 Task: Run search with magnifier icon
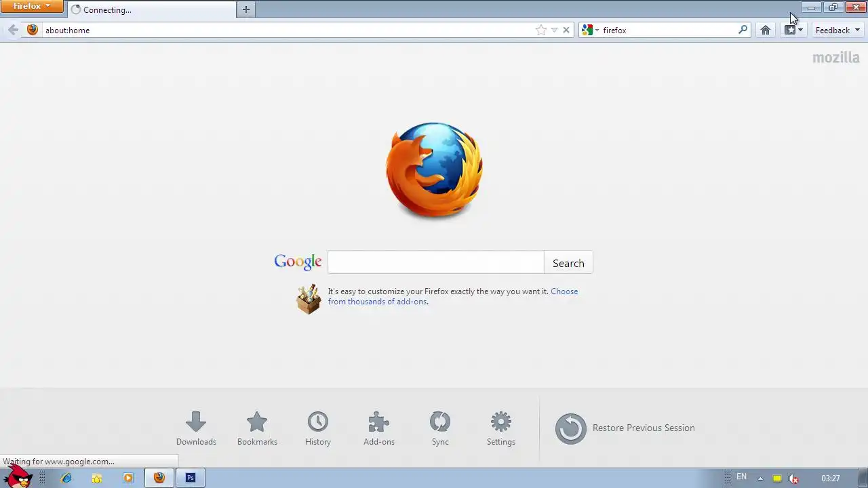point(743,30)
